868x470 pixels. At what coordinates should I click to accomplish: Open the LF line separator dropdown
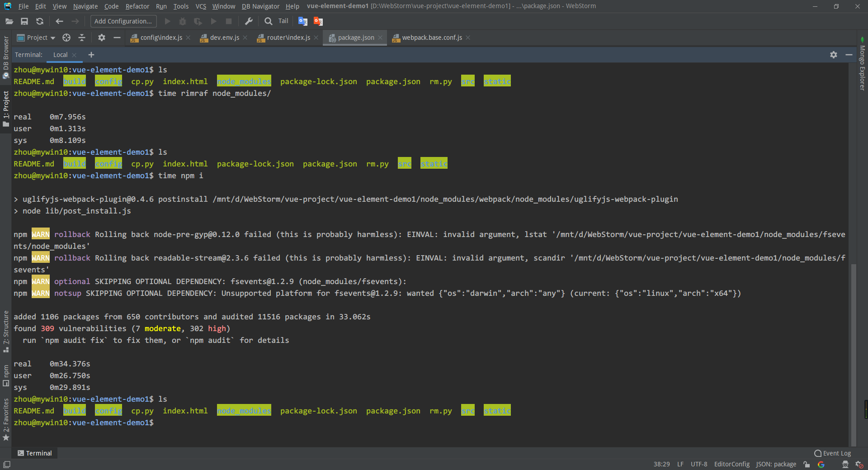pos(680,464)
